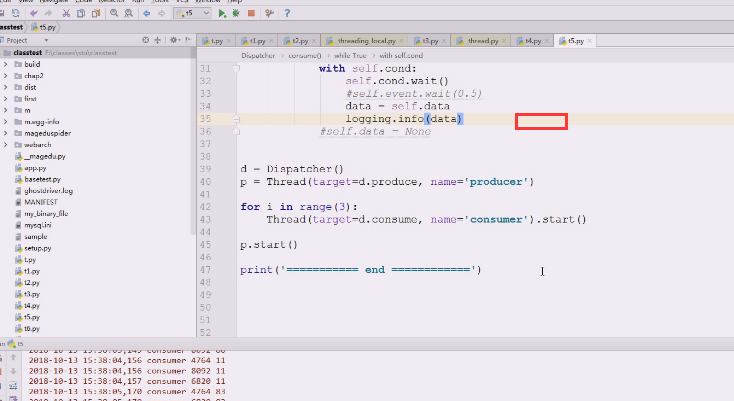Close the t5.py editor tab
This screenshot has height=401, width=734.
589,41
